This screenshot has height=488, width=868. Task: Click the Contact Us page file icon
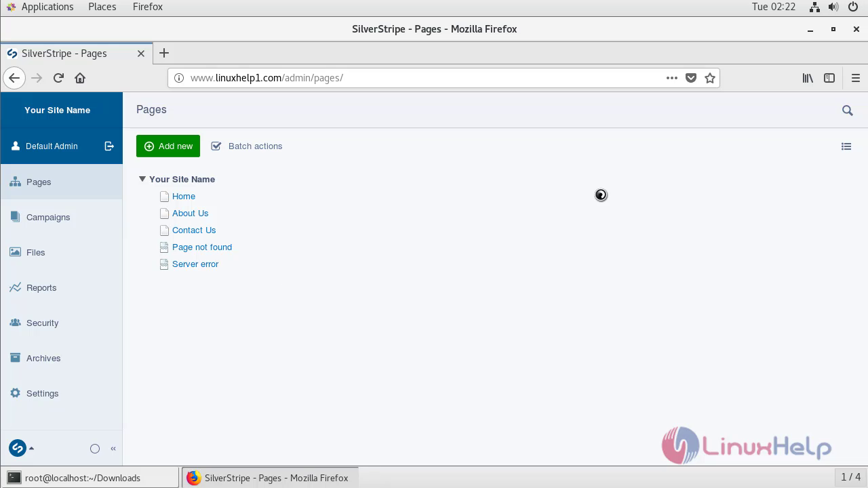tap(164, 230)
